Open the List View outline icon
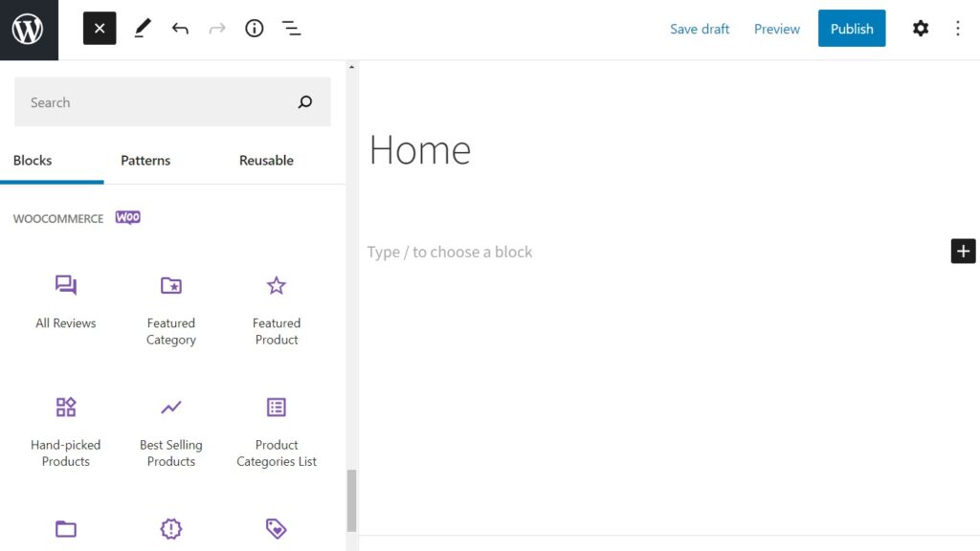The image size is (980, 551). [x=291, y=28]
